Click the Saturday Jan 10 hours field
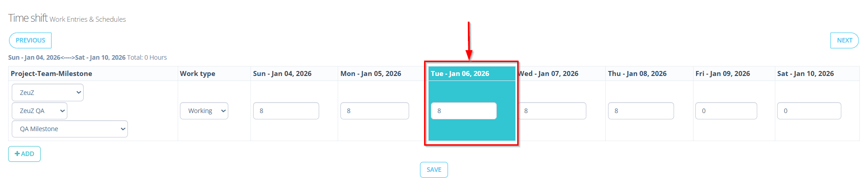The width and height of the screenshot is (868, 194). click(x=809, y=111)
